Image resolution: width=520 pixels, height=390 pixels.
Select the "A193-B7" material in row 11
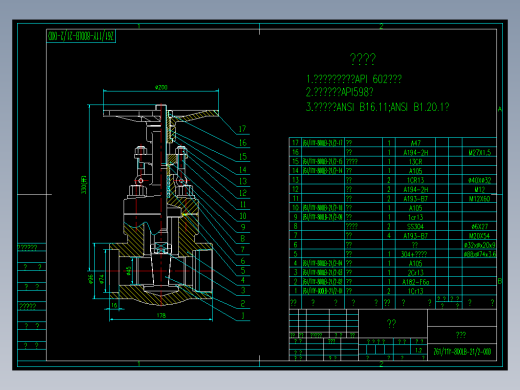pyautogui.click(x=415, y=199)
